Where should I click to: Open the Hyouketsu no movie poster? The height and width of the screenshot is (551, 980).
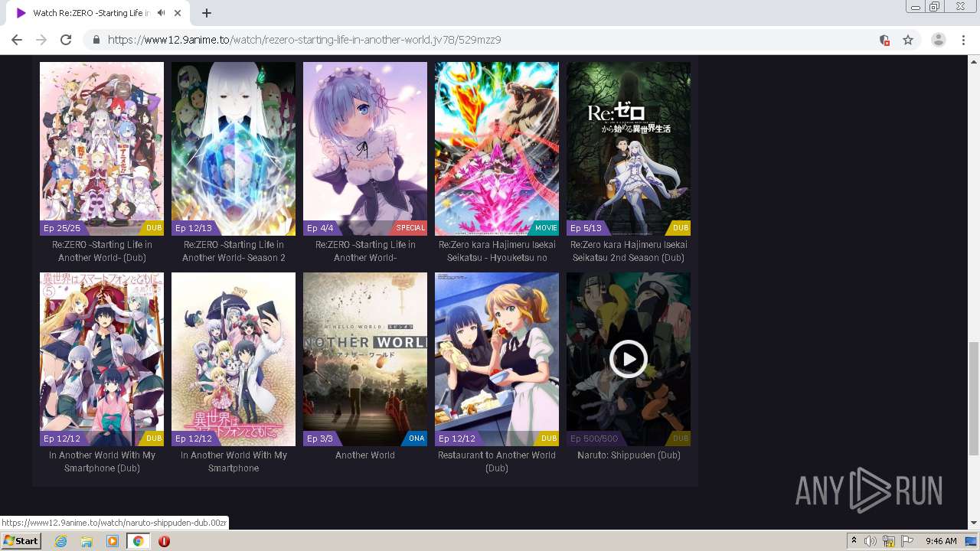coord(497,148)
